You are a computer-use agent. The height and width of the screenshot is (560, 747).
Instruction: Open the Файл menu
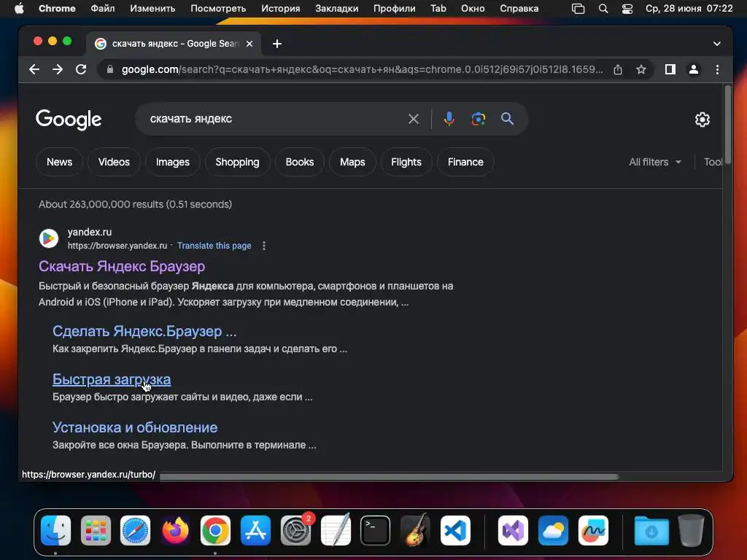102,9
